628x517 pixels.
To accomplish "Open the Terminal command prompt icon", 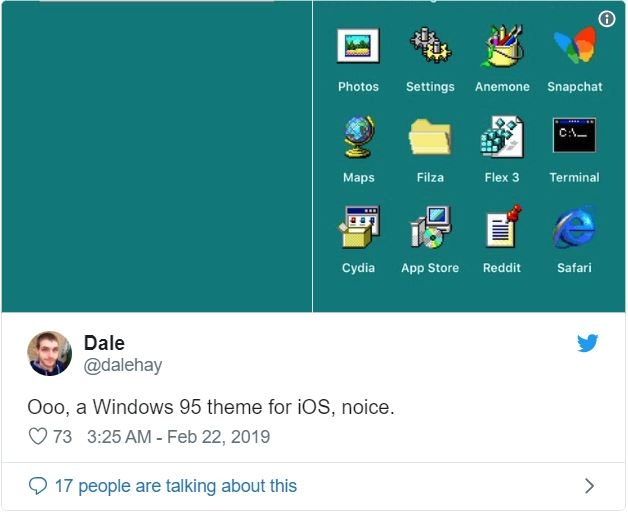I will click(x=574, y=135).
